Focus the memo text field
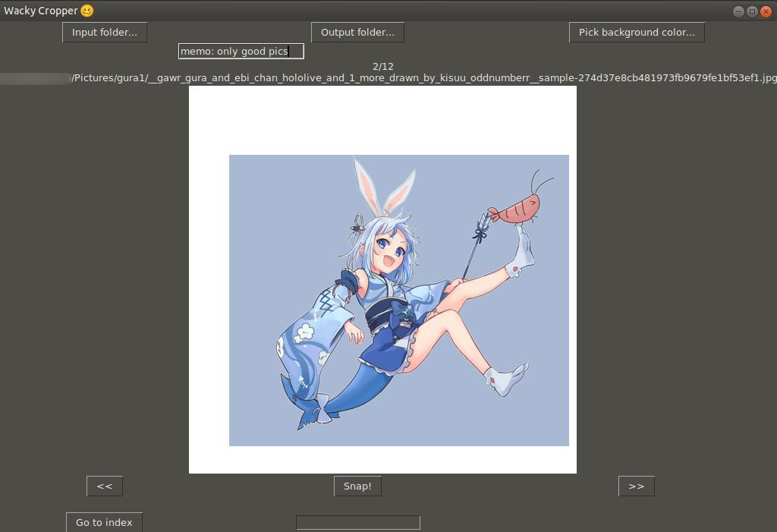Viewport: 777px width, 532px height. pyautogui.click(x=241, y=51)
